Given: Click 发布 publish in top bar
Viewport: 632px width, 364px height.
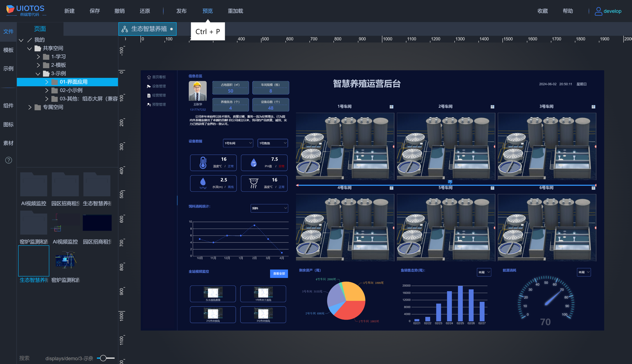Looking at the screenshot, I should (181, 11).
